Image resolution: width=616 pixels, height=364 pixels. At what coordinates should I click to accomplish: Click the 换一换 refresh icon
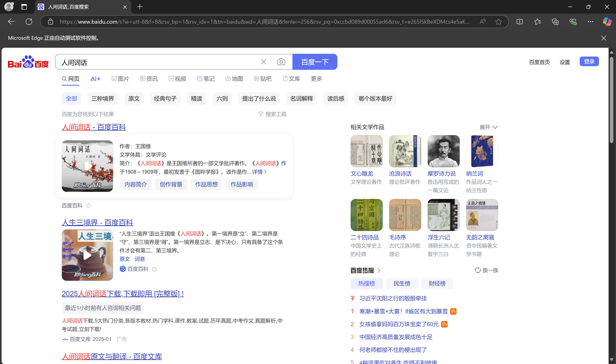coord(477,270)
